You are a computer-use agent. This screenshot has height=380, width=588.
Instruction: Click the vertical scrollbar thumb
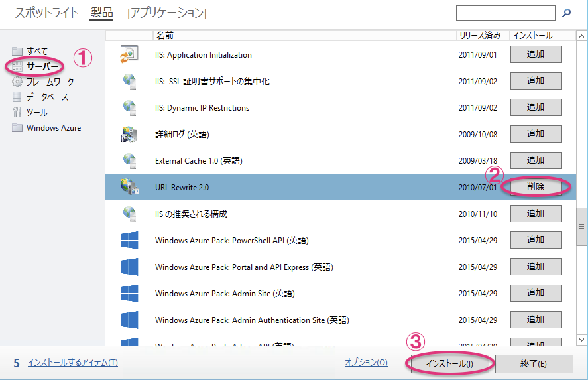581,227
